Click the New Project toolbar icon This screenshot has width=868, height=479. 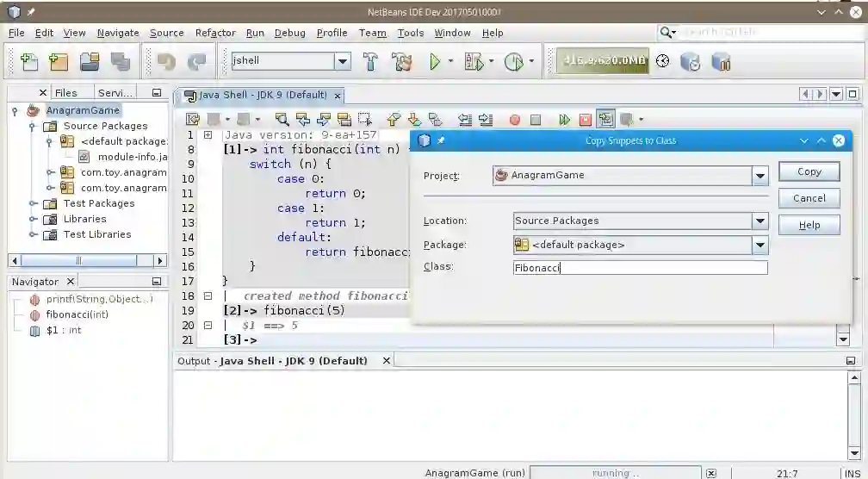click(59, 61)
